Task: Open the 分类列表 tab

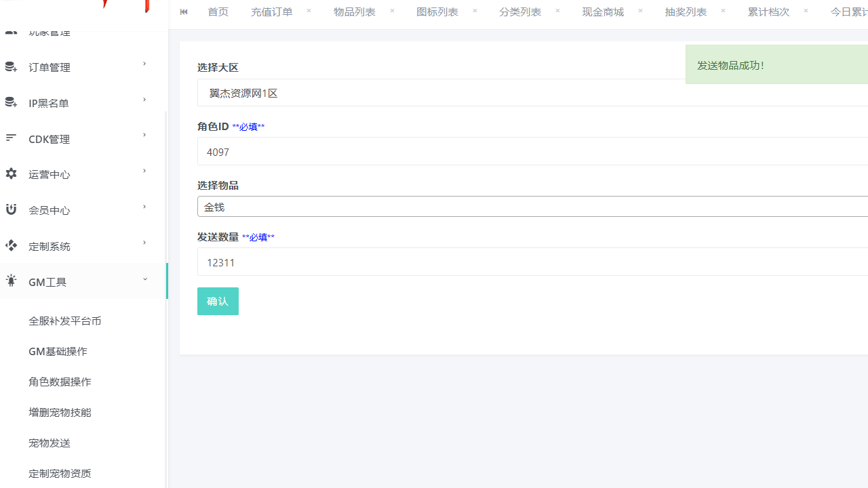Action: (520, 12)
